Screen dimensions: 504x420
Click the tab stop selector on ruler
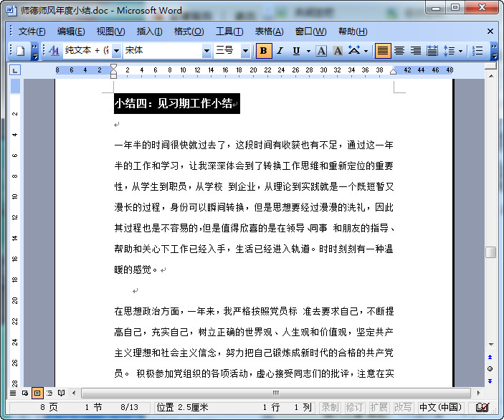pyautogui.click(x=15, y=70)
